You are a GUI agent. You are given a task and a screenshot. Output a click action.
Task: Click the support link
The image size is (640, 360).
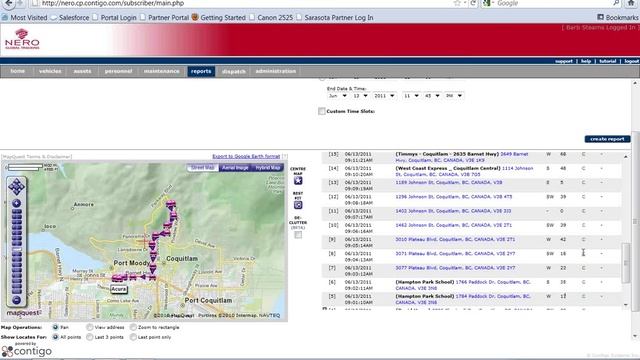[x=564, y=61]
